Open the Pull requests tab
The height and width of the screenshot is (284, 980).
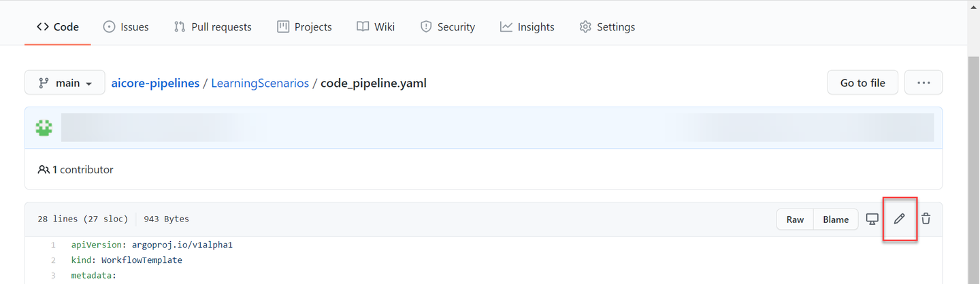point(212,27)
